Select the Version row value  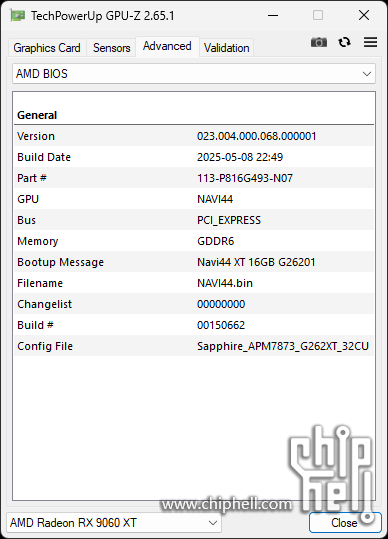pos(256,136)
